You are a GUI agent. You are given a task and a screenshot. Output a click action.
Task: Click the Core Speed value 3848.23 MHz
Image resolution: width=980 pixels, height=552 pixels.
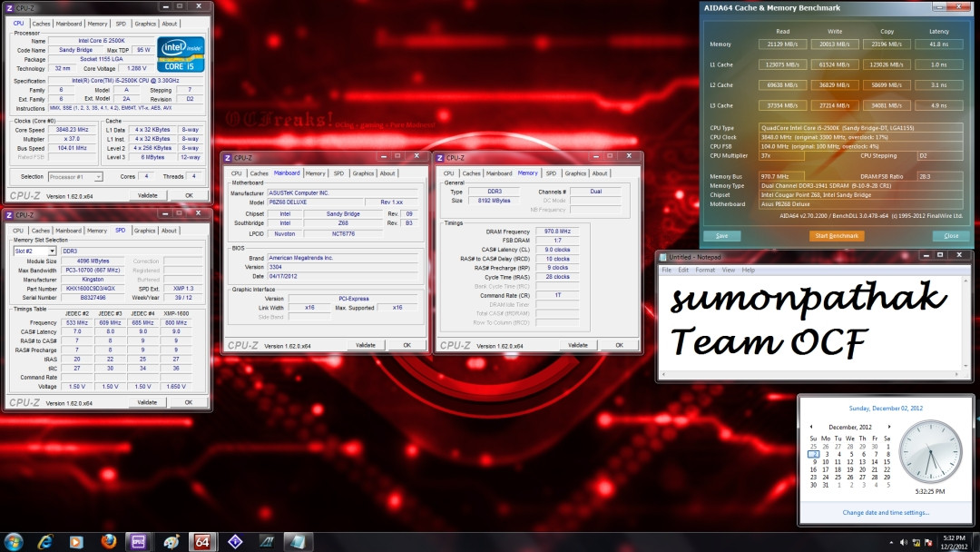(73, 130)
